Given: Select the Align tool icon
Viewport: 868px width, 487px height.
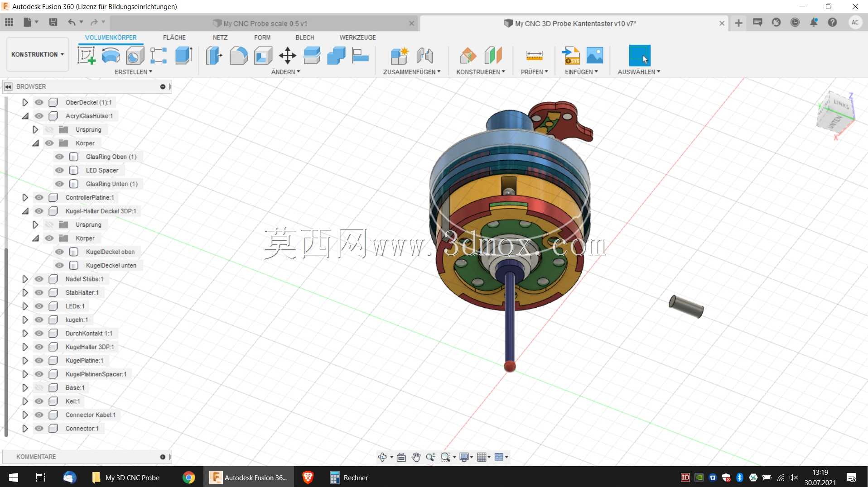Looking at the screenshot, I should [361, 56].
